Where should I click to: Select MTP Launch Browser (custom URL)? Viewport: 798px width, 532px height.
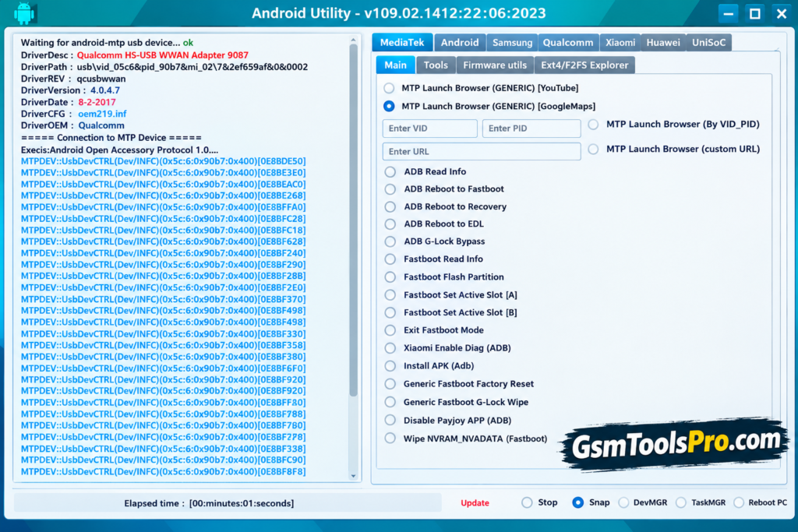tap(593, 149)
